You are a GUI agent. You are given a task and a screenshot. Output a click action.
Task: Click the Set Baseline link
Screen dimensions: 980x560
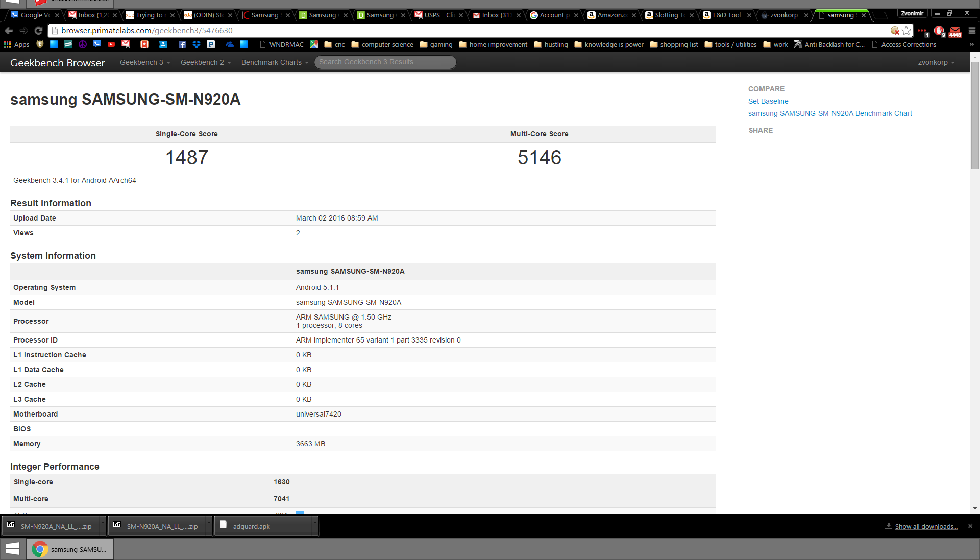pos(768,101)
